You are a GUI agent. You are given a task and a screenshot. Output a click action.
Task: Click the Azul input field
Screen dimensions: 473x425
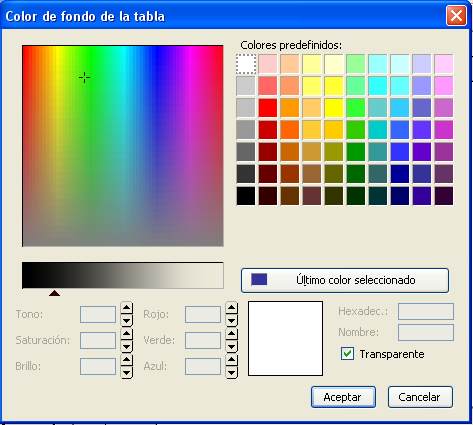pyautogui.click(x=203, y=366)
